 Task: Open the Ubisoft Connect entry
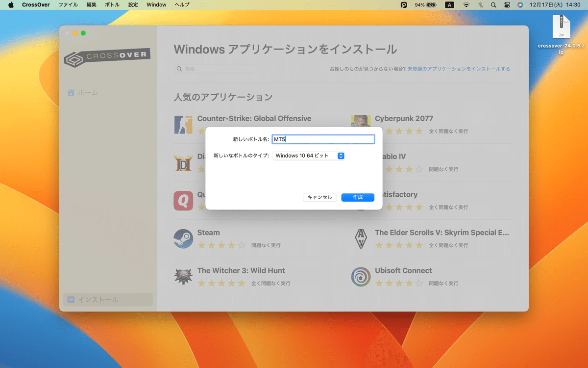pos(403,270)
